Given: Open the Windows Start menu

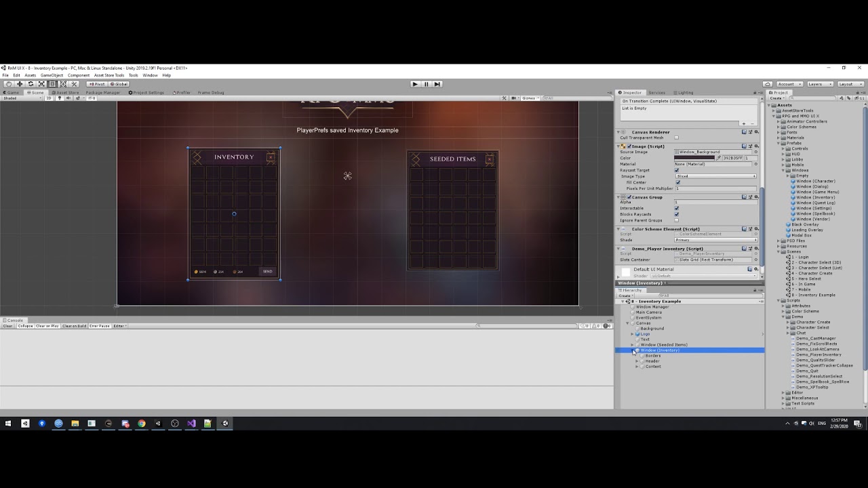Looking at the screenshot, I should 8,424.
